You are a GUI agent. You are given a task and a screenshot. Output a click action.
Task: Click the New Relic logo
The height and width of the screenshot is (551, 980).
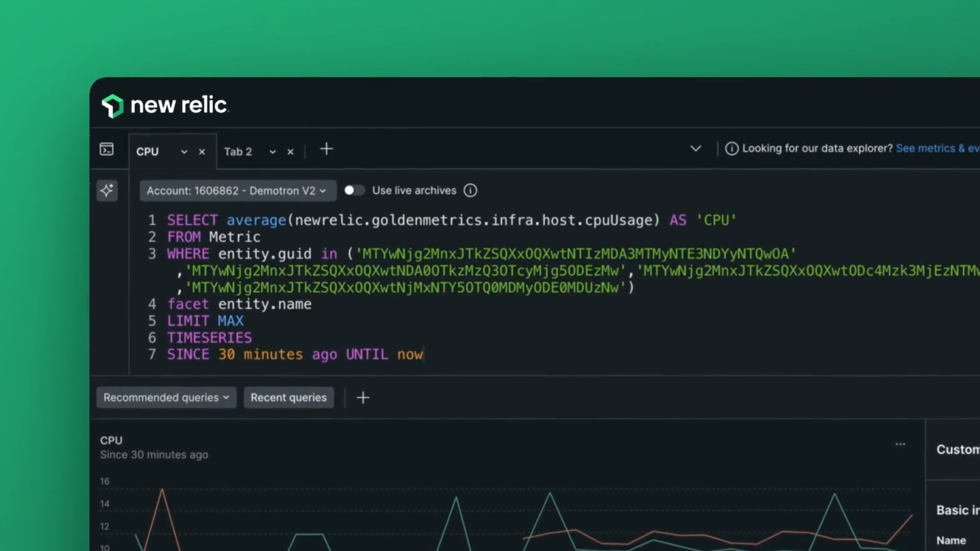[165, 106]
